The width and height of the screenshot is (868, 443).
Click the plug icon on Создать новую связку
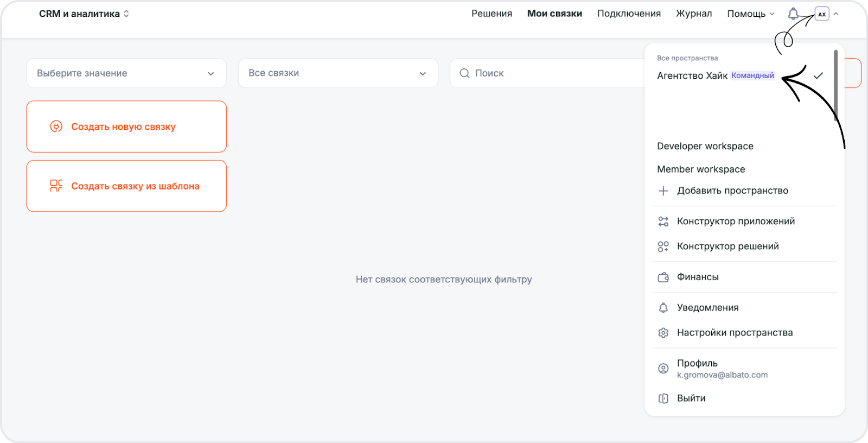(56, 126)
